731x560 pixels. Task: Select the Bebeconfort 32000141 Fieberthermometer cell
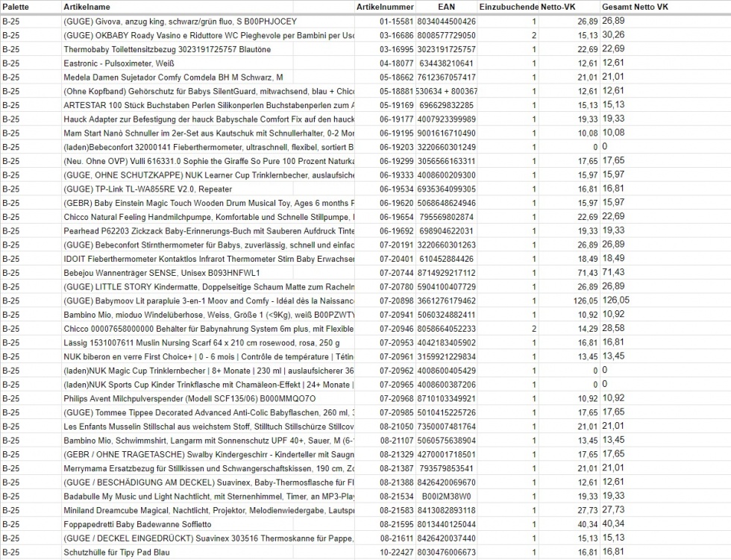pos(208,147)
